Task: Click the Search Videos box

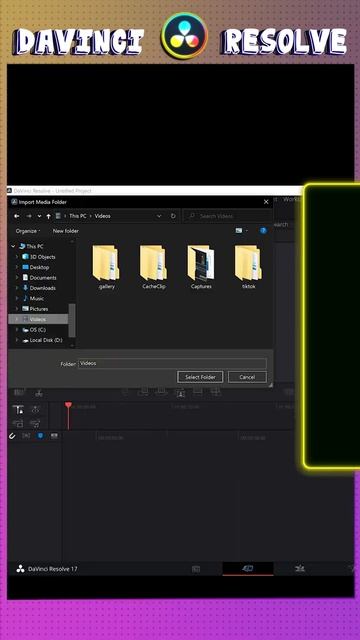Action: [227, 216]
